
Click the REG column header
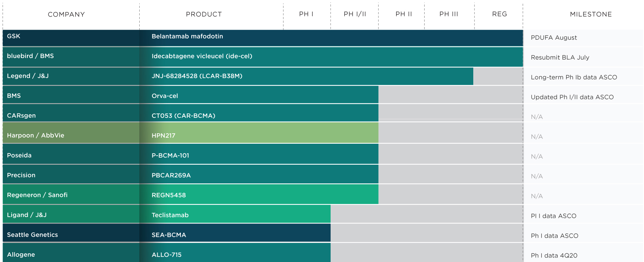[499, 14]
